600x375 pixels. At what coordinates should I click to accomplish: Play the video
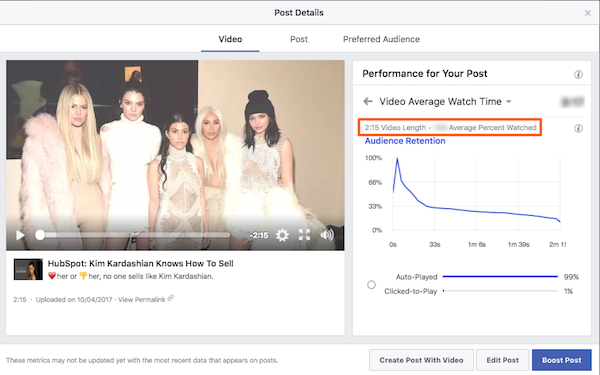pyautogui.click(x=20, y=235)
